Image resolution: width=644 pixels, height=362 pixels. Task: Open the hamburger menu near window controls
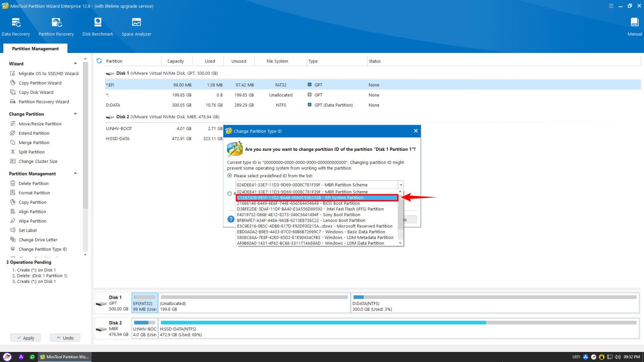(611, 6)
